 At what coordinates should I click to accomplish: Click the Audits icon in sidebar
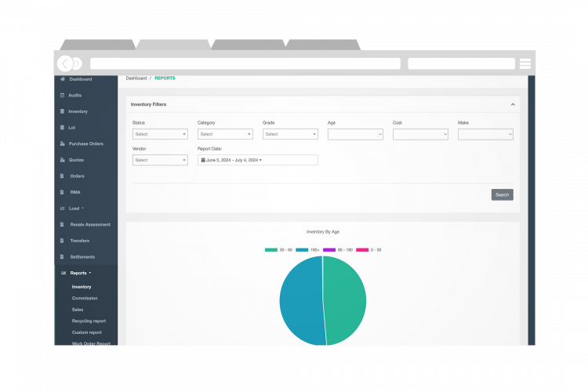coord(62,96)
